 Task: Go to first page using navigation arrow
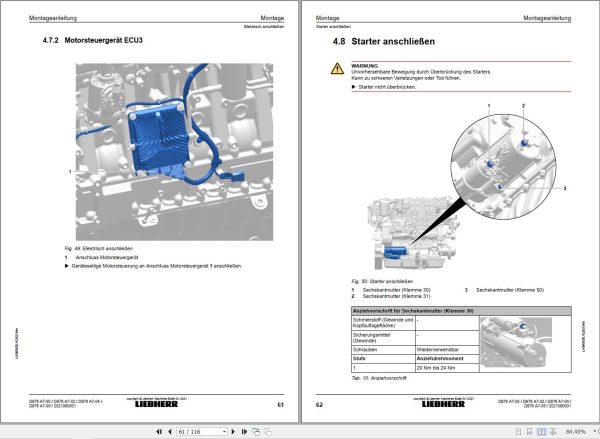point(159,431)
